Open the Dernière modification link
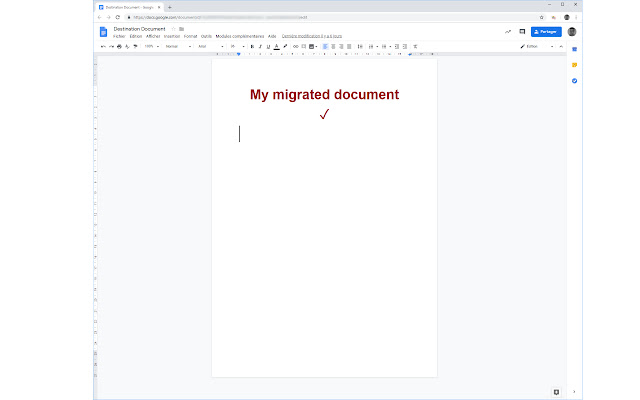Image resolution: width=640 pixels, height=400 pixels. pos(311,36)
